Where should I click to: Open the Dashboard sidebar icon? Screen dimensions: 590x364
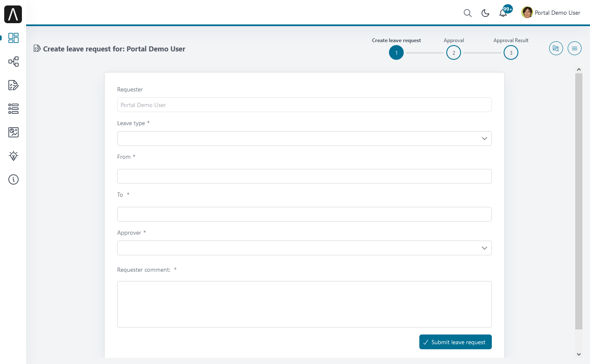tap(13, 38)
